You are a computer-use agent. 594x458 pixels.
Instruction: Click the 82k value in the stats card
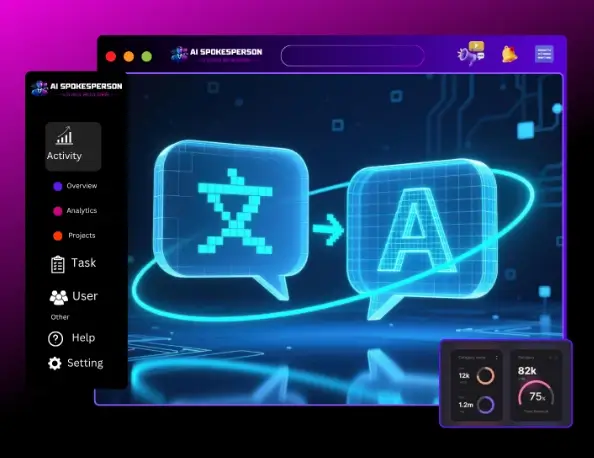pyautogui.click(x=527, y=370)
